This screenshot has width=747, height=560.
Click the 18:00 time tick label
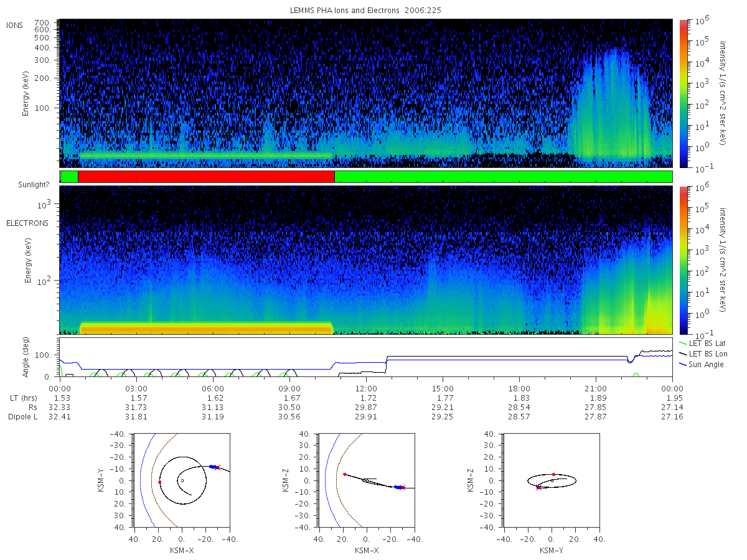pyautogui.click(x=519, y=388)
